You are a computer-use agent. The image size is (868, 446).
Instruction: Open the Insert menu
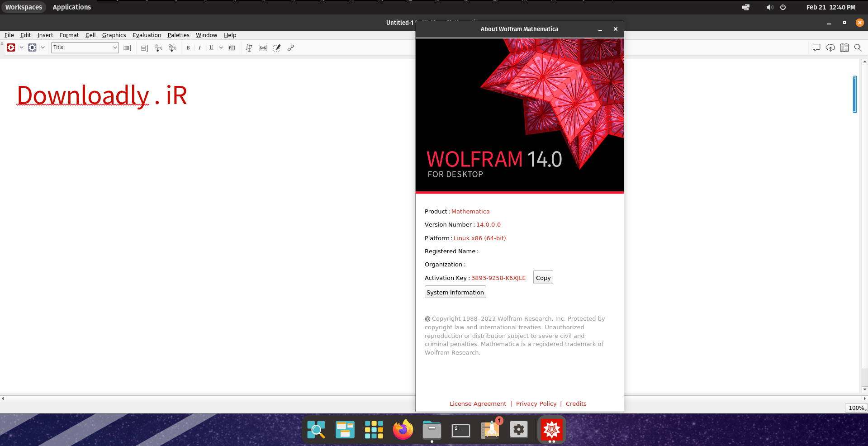[x=45, y=35]
